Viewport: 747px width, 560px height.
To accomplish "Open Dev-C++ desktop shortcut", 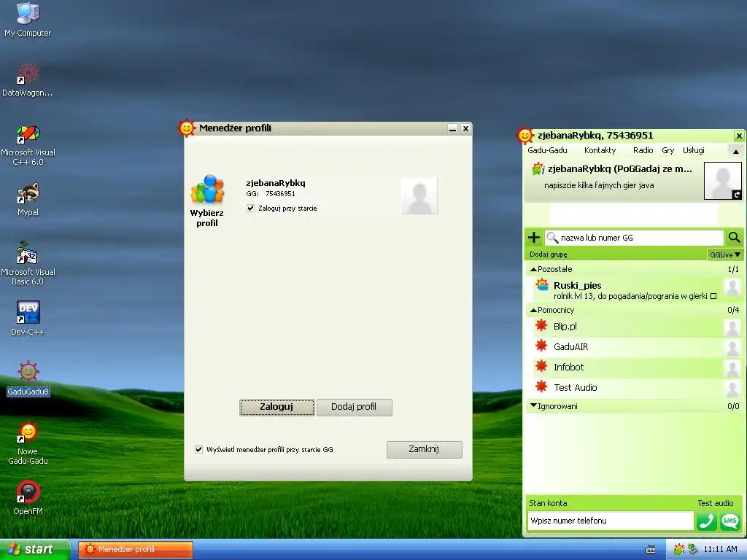I will (28, 318).
